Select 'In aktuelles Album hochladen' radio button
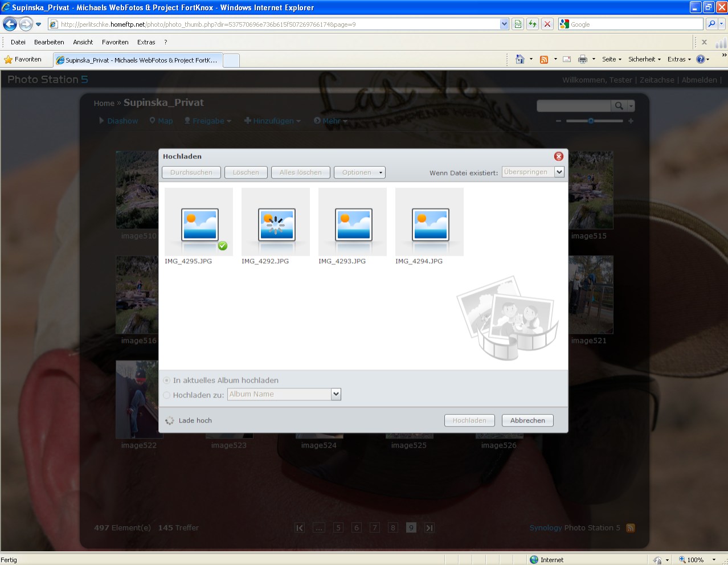 (x=167, y=380)
